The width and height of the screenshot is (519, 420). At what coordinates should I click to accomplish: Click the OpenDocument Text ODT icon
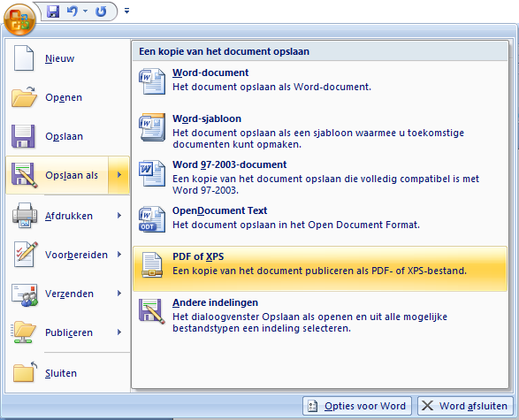pyautogui.click(x=152, y=219)
